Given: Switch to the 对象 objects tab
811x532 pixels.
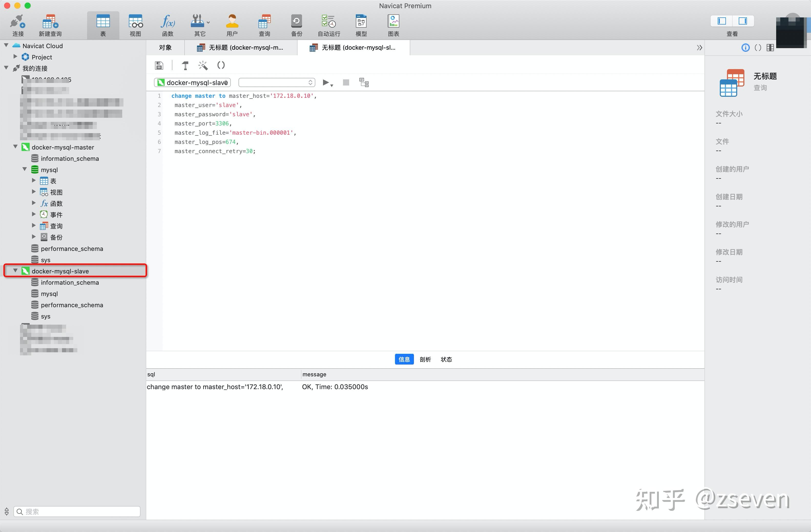Looking at the screenshot, I should (165, 48).
